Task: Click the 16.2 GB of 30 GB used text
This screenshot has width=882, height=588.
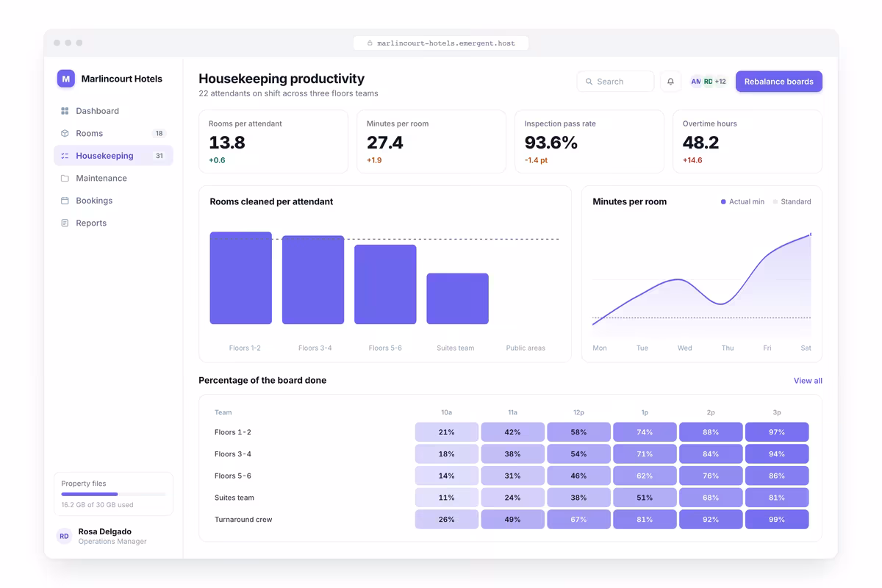Action: pos(97,505)
